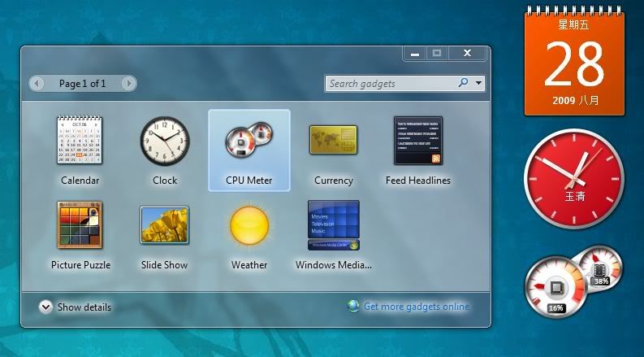Choose the Currency gadget icon
The image size is (644, 357).
pos(333,140)
